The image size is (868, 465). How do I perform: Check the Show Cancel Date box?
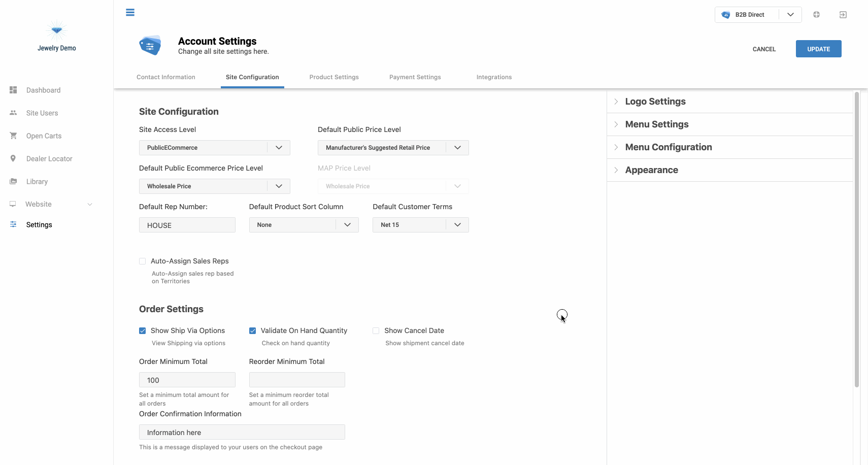376,330
